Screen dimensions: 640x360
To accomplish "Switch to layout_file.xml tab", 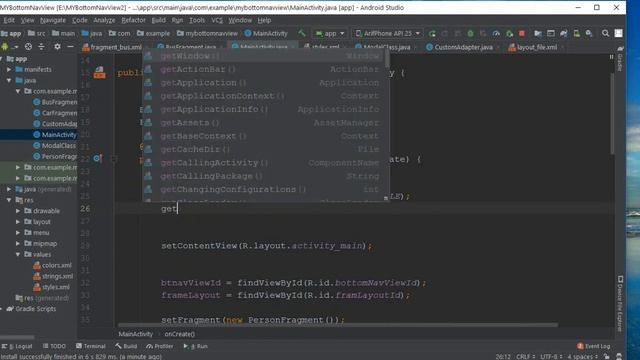I will (x=533, y=47).
